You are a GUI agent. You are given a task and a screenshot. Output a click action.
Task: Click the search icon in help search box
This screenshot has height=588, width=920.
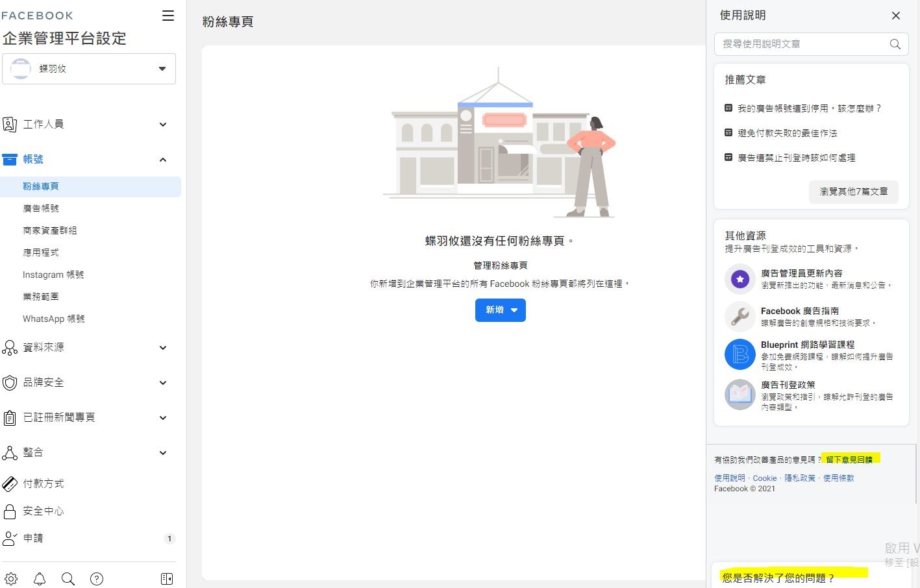pos(895,44)
